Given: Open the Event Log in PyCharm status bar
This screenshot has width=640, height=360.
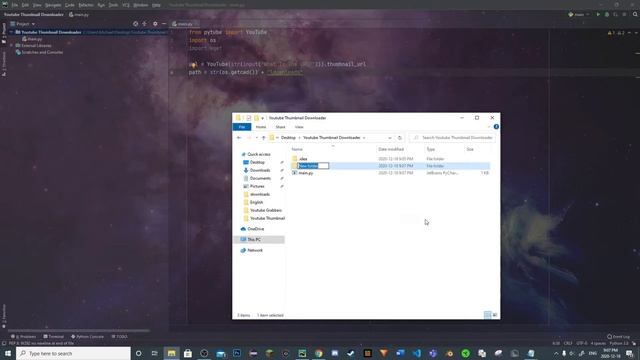Looking at the screenshot, I should coord(618,337).
